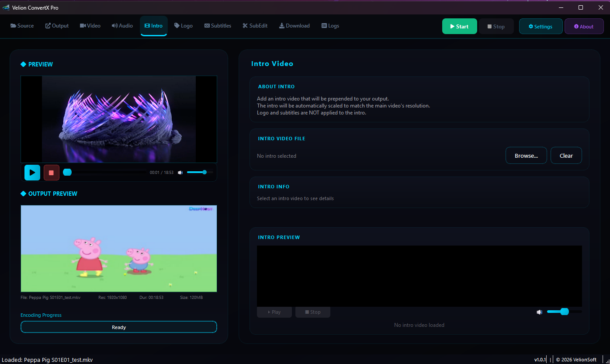Click the main preview video frame

point(119,119)
